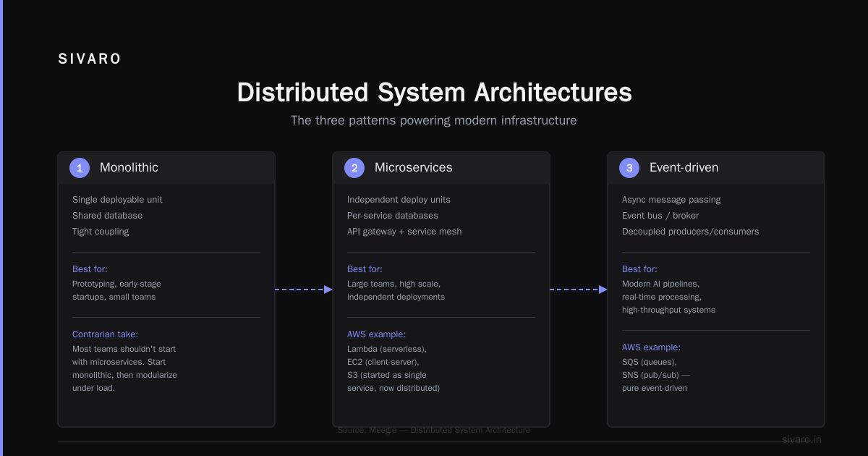The width and height of the screenshot is (868, 456).
Task: Click 'Best for:' label in Microservices card
Action: pos(365,269)
